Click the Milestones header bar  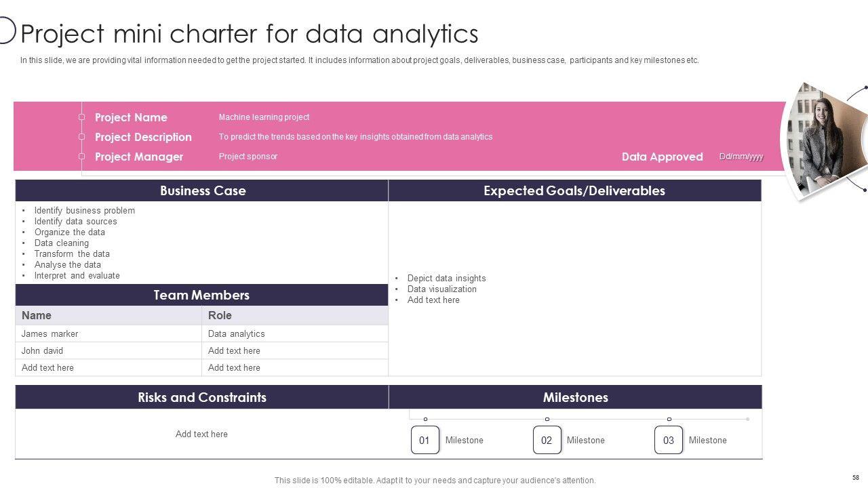pyautogui.click(x=575, y=397)
